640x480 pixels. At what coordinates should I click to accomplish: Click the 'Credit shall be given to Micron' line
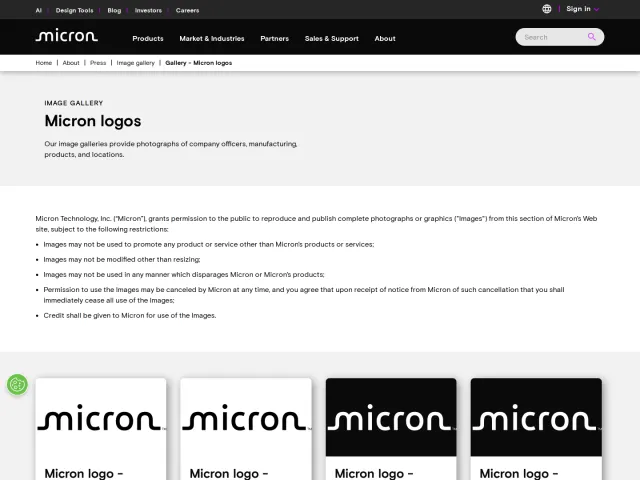[130, 316]
